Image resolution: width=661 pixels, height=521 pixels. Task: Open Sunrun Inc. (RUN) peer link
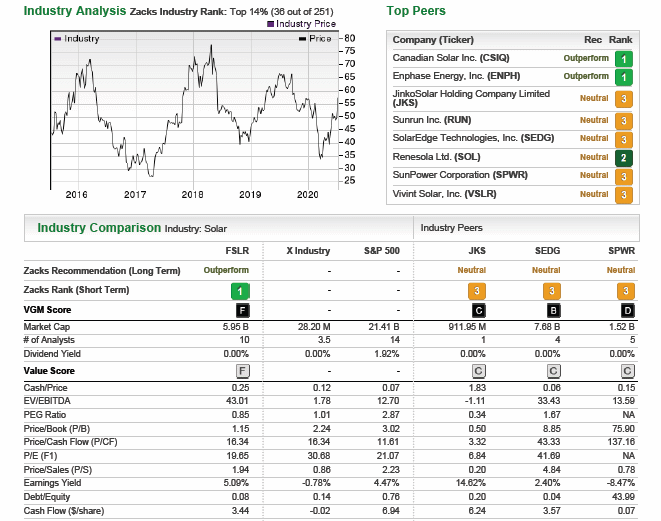click(x=432, y=120)
